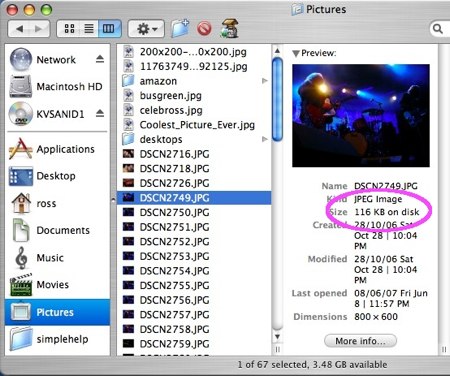Image resolution: width=450 pixels, height=376 pixels.
Task: Click scroll up arrow of file list
Action: click(277, 51)
